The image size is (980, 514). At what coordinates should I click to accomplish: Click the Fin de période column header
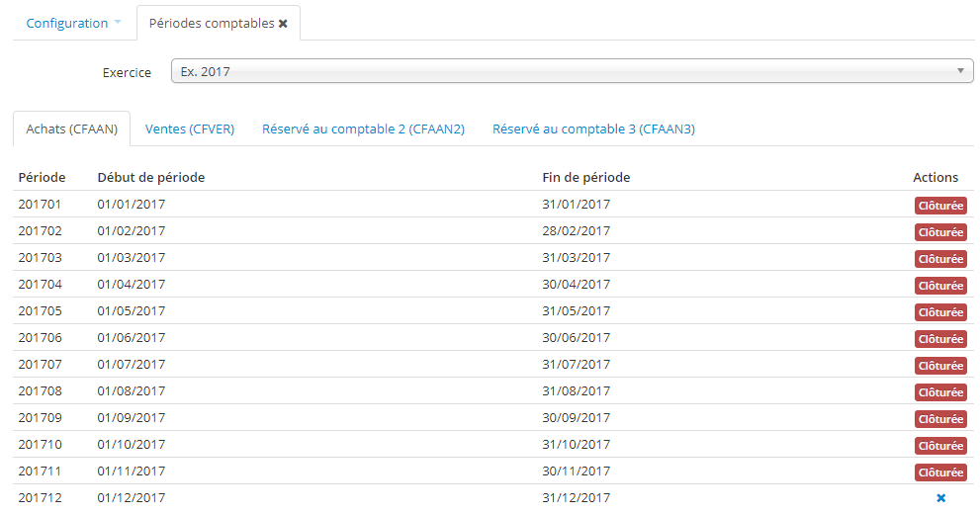point(586,177)
